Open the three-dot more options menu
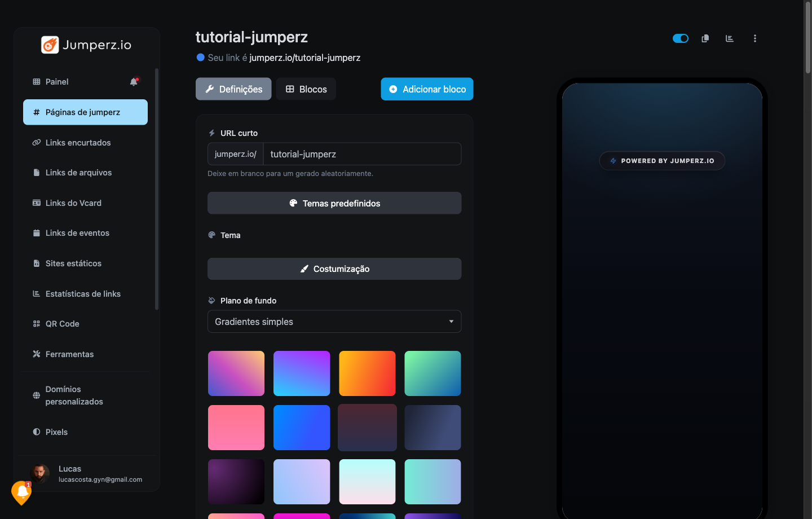Screen dimensions: 812x519 pyautogui.click(x=754, y=38)
